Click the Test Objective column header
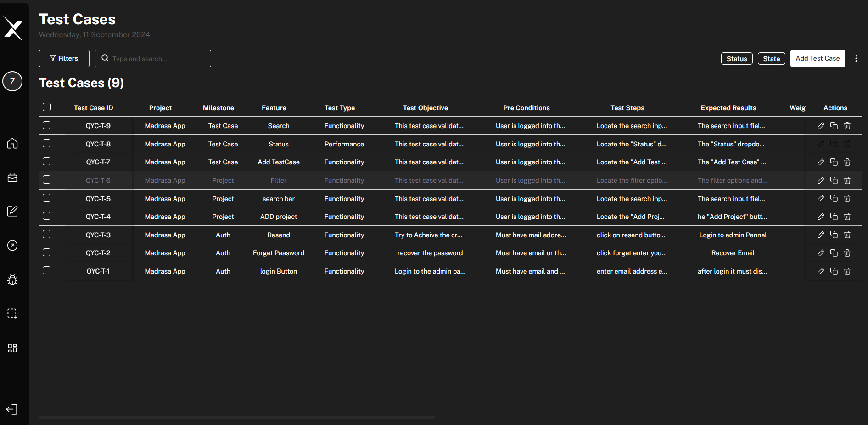This screenshot has width=868, height=425. [426, 108]
